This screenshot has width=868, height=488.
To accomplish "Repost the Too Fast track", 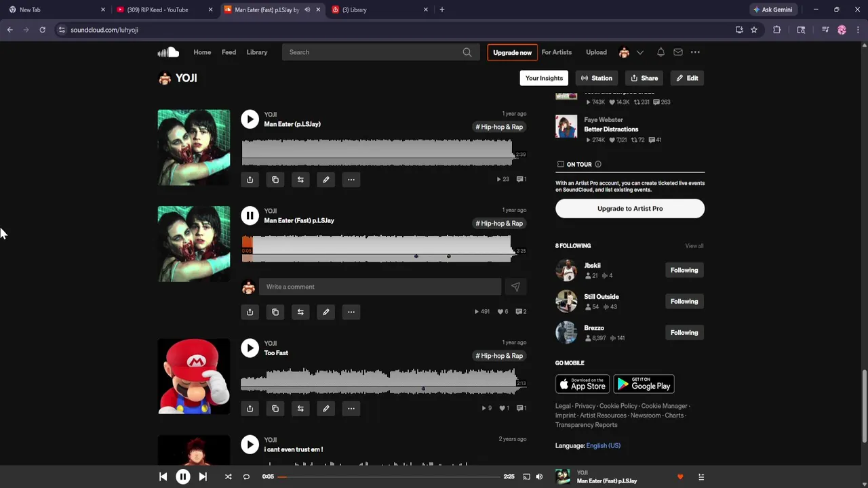I will (x=300, y=409).
